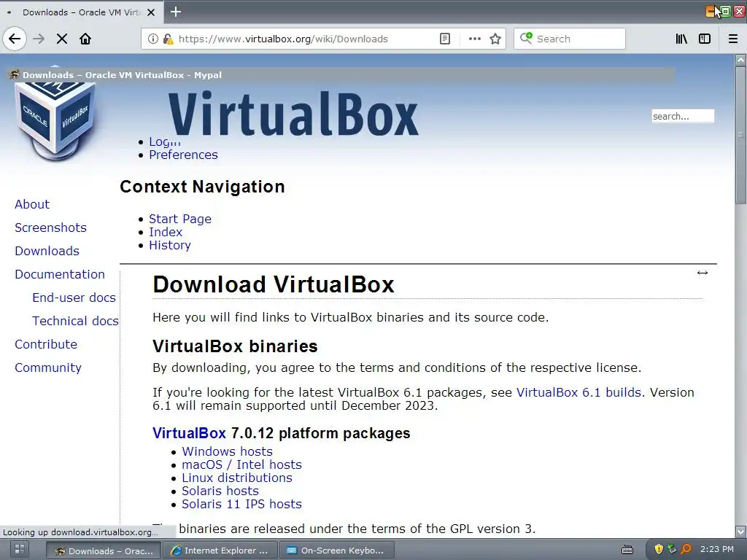Show site information via the info icon

pyautogui.click(x=152, y=39)
